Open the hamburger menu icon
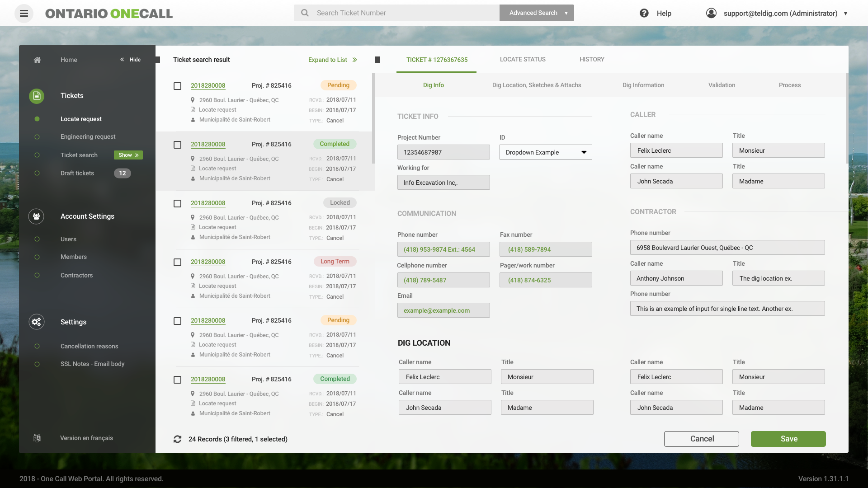This screenshot has width=868, height=488. [24, 13]
